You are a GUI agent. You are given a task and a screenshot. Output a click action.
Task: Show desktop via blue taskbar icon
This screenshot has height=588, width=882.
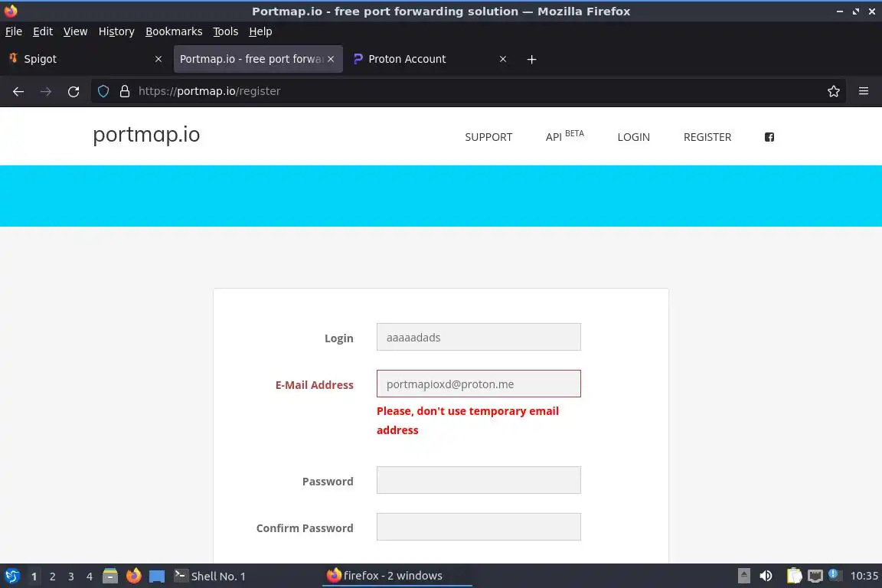[x=157, y=577]
